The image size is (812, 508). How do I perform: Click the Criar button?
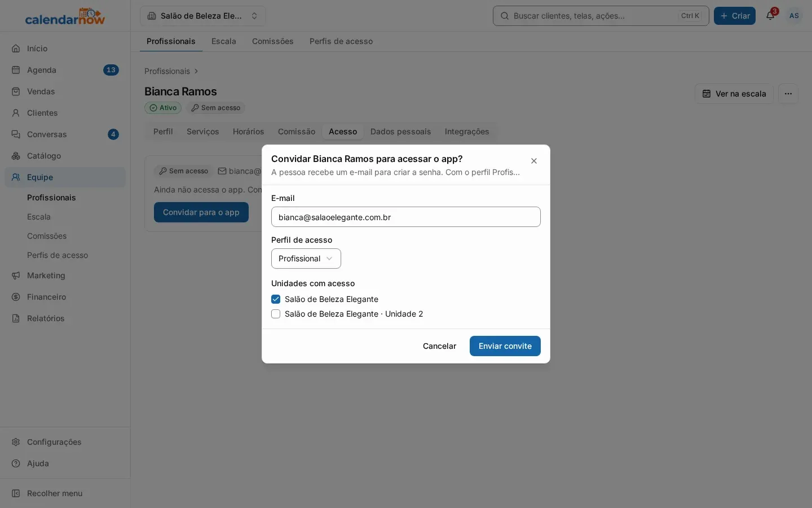point(735,16)
